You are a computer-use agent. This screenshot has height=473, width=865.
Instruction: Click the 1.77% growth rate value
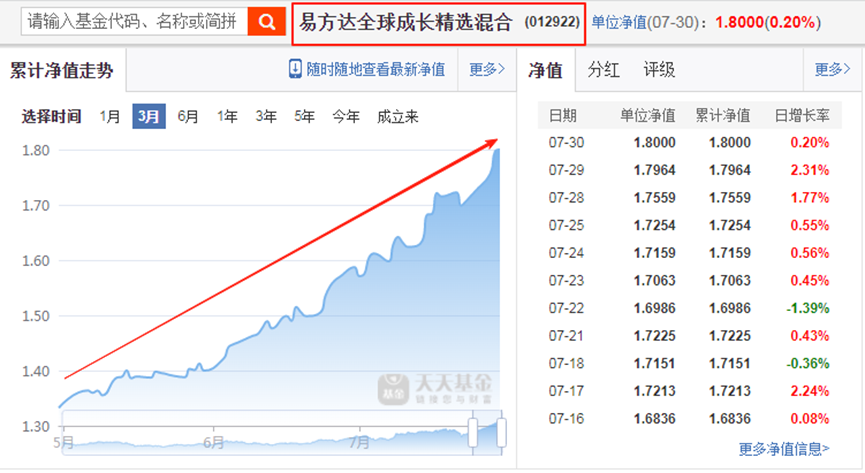point(810,198)
